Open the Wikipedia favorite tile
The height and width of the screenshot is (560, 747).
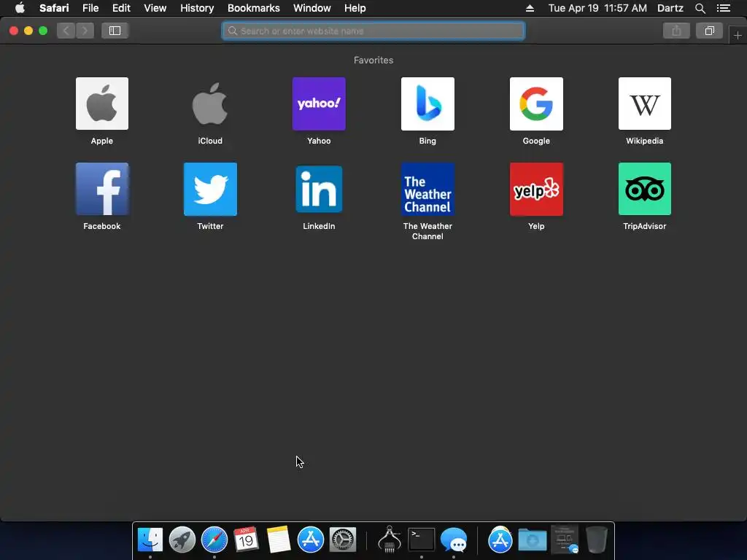pos(645,104)
